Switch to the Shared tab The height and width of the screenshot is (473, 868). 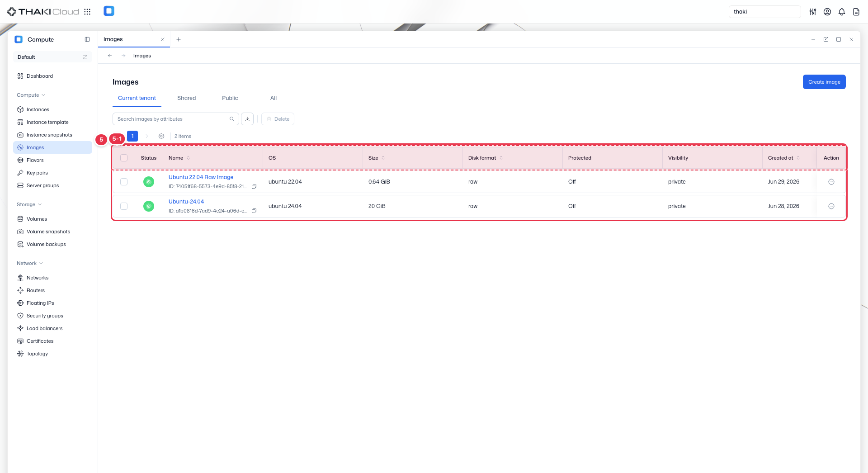pos(186,98)
